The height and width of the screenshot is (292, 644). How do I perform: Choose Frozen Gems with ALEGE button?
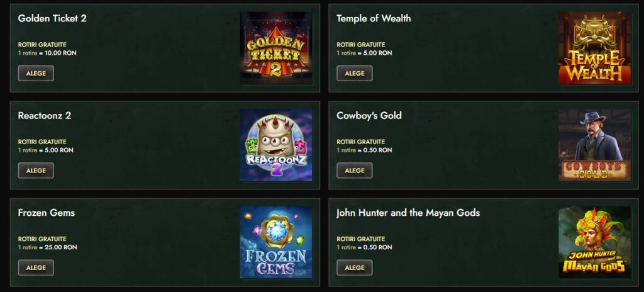pyautogui.click(x=36, y=267)
